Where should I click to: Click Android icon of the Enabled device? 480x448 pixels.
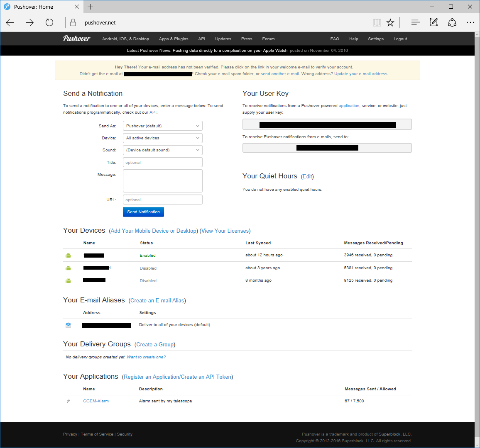[x=68, y=256]
